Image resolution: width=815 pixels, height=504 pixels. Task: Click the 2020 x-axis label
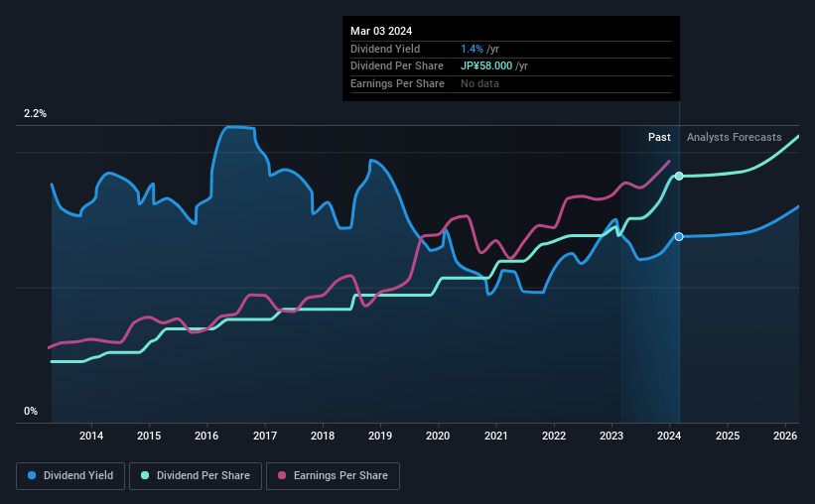(x=438, y=436)
